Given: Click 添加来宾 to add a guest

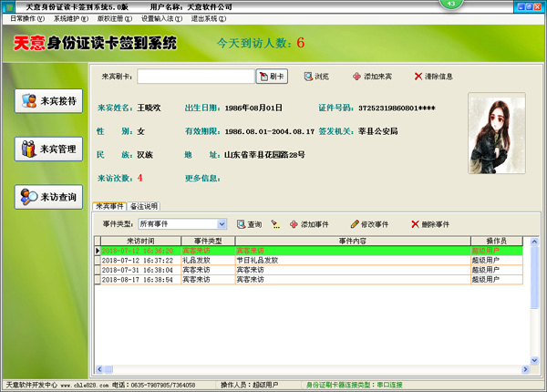Looking at the screenshot, I should tap(370, 77).
